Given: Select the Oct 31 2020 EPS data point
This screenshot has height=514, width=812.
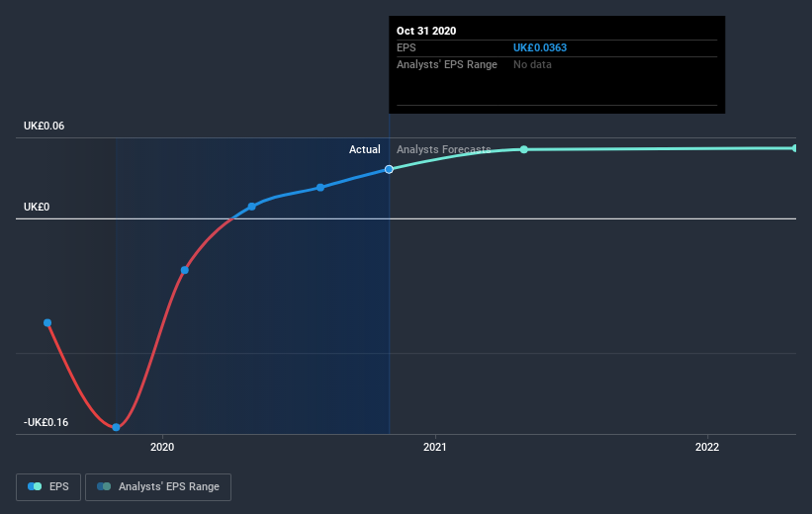Looking at the screenshot, I should [389, 169].
